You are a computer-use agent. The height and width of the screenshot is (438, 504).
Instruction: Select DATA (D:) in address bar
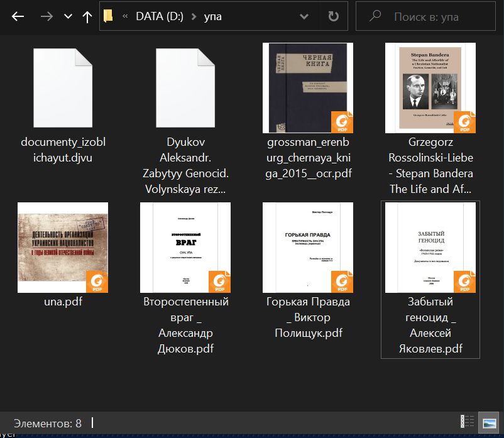click(x=160, y=16)
